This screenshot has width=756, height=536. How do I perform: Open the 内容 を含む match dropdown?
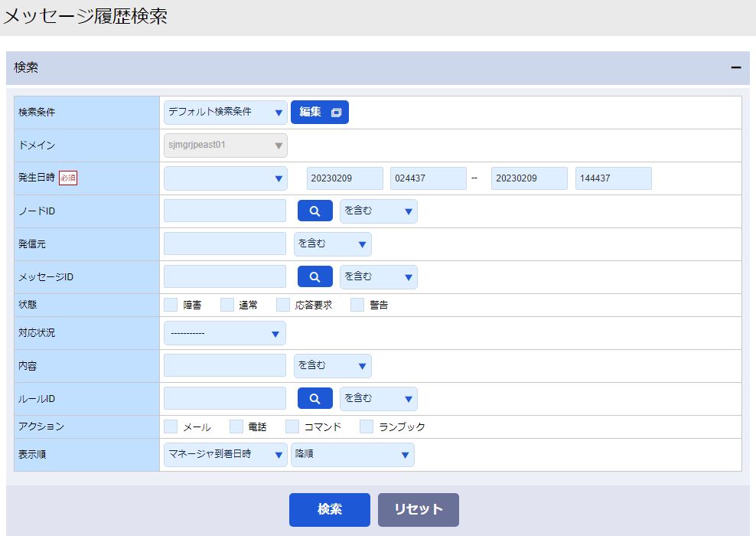[333, 366]
